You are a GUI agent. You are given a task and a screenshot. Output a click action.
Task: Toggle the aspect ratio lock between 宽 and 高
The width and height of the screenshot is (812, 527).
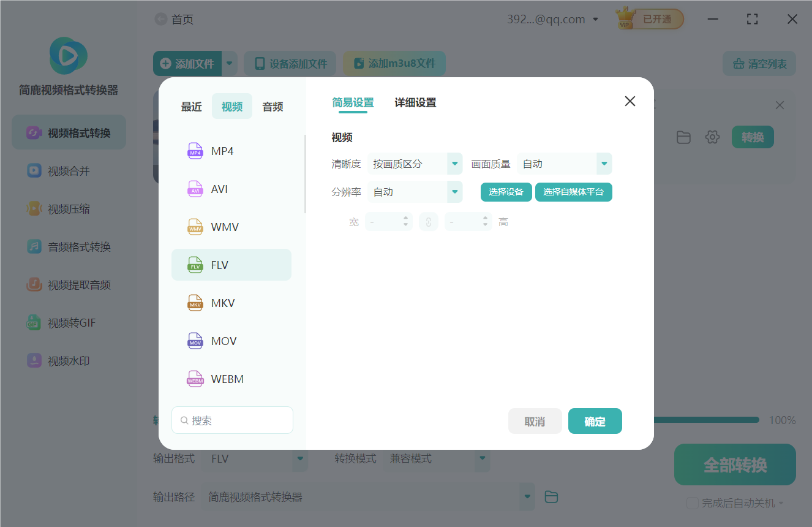pos(429,221)
